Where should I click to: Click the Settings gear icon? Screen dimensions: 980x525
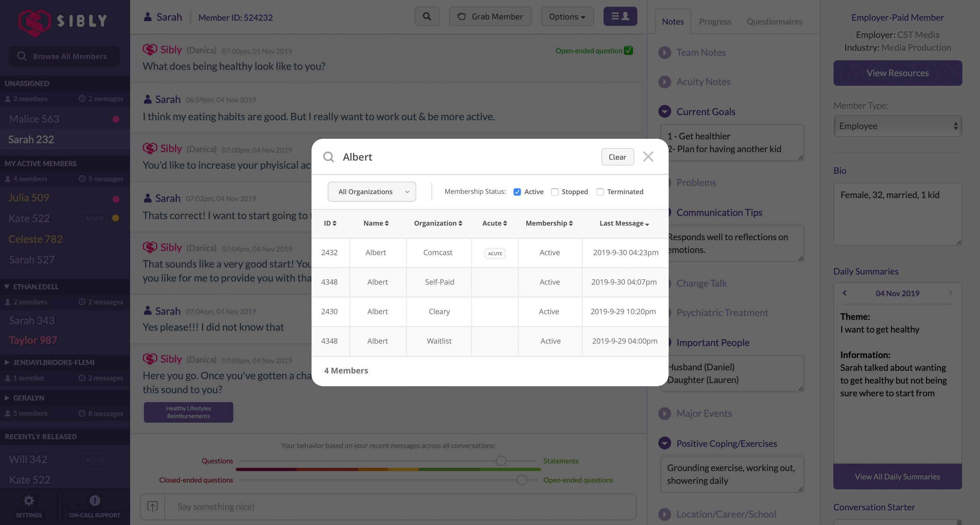[28, 501]
